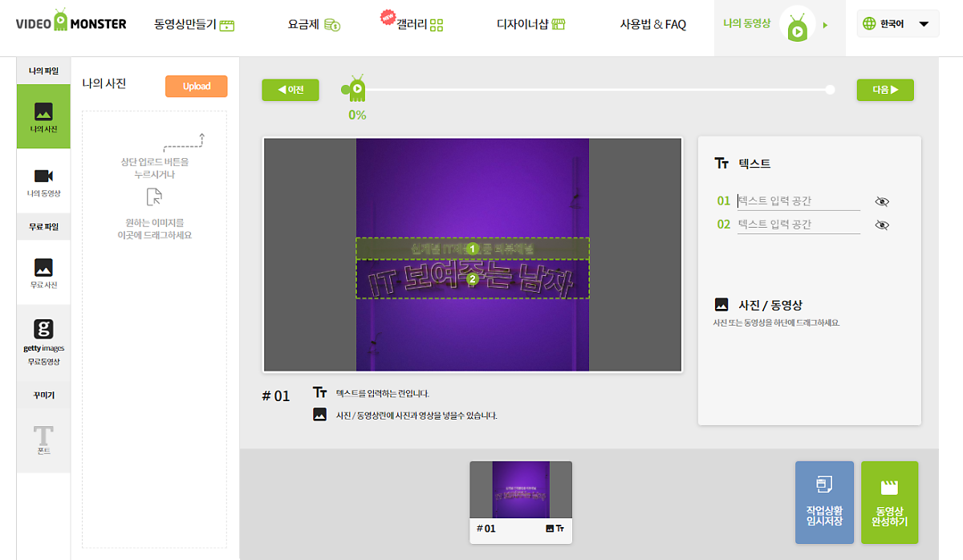Screen dimensions: 963x560
Task: Click the image icon on the #01 thumbnail label
Action: tap(550, 529)
